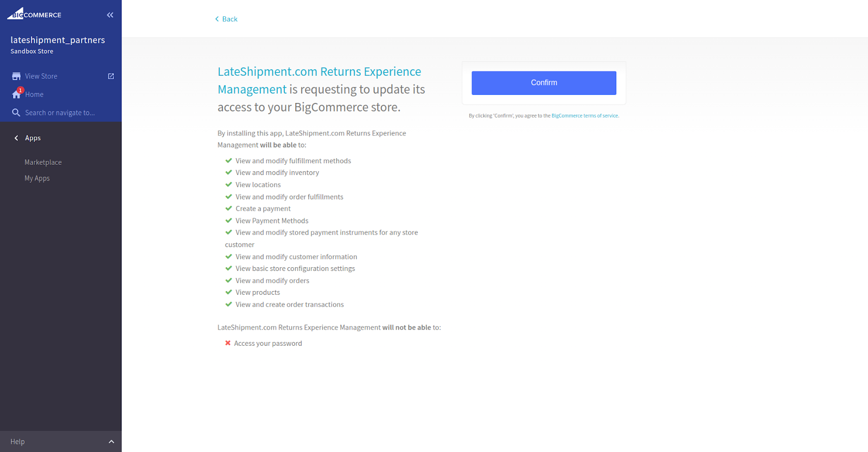Click the Back link
Viewport: 868px width, 452px height.
[x=229, y=19]
